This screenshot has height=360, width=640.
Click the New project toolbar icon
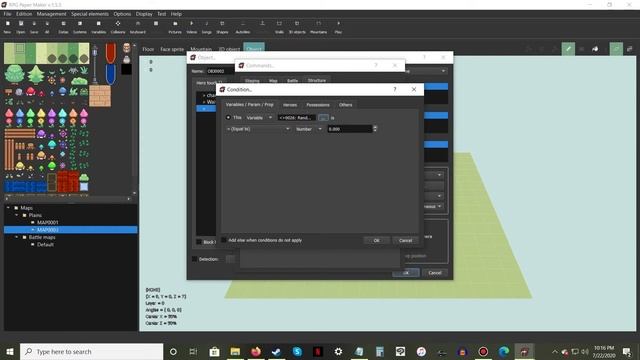pyautogui.click(x=7, y=27)
